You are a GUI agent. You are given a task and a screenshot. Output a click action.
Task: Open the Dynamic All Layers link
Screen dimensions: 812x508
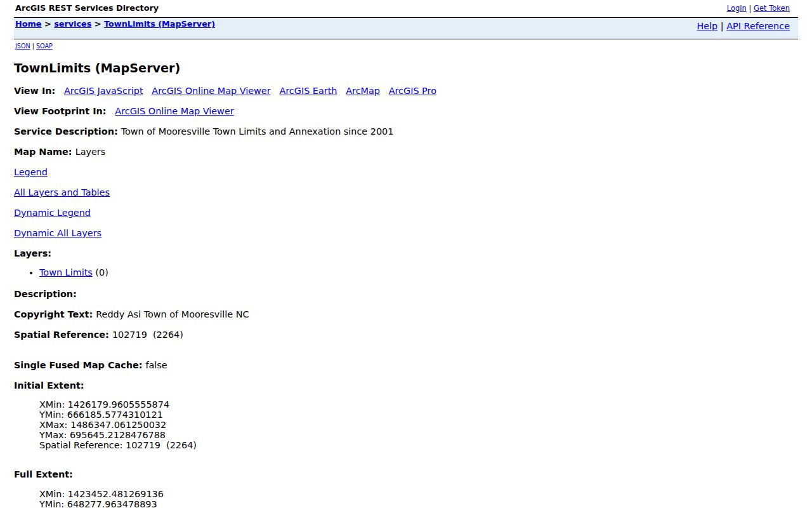pos(58,233)
